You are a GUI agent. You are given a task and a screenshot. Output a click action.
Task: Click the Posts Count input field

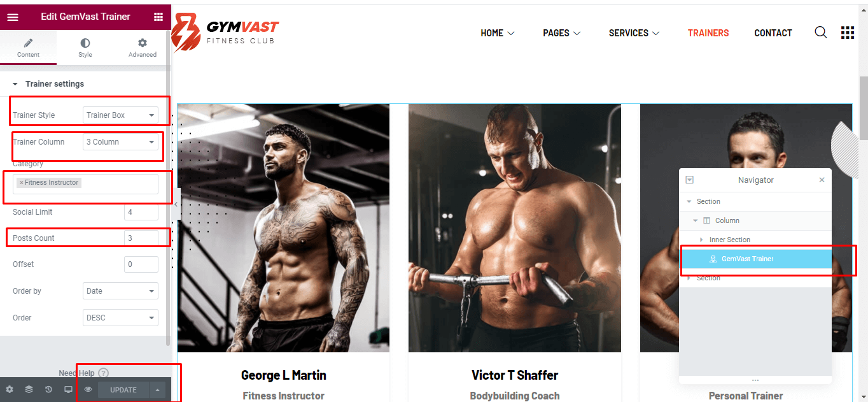pos(141,238)
